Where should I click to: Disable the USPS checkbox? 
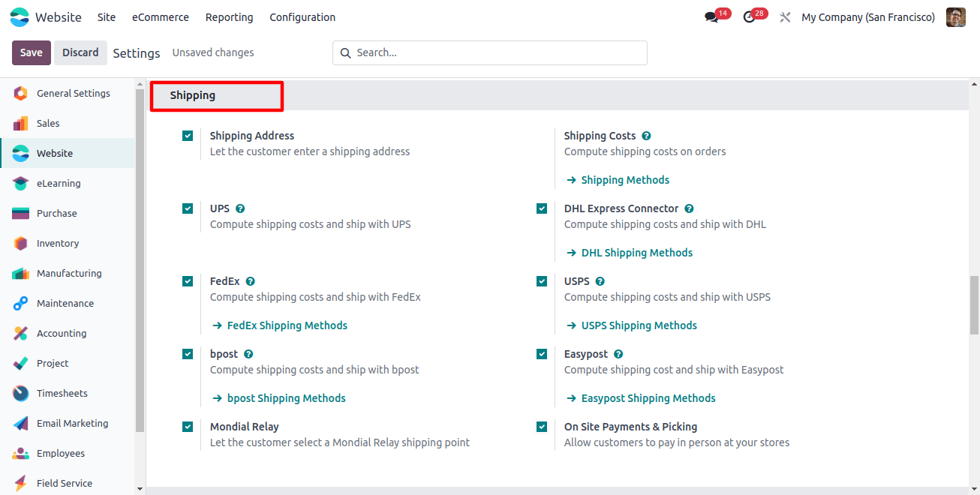(542, 281)
